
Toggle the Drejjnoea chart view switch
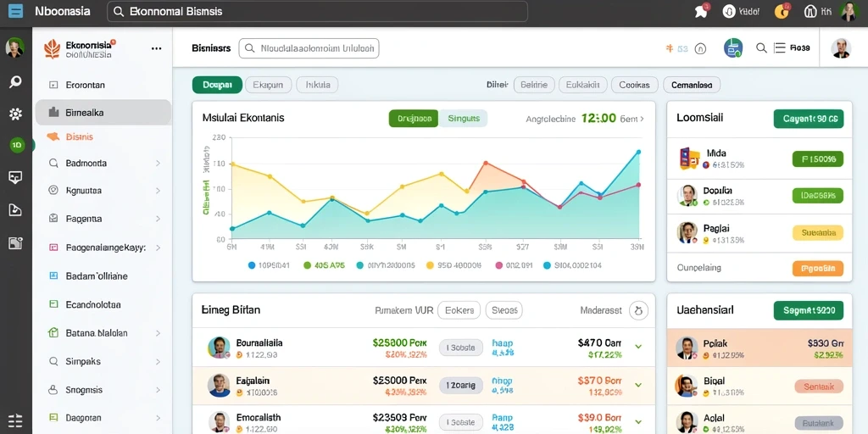click(414, 119)
